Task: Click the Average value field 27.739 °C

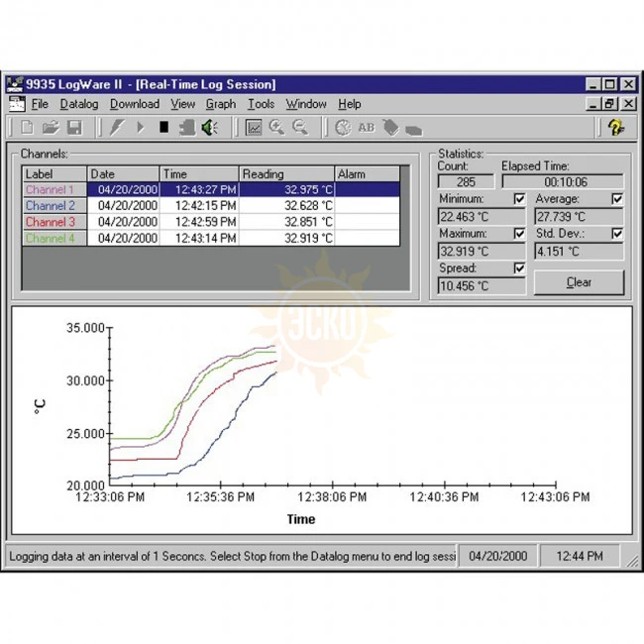Action: (579, 216)
